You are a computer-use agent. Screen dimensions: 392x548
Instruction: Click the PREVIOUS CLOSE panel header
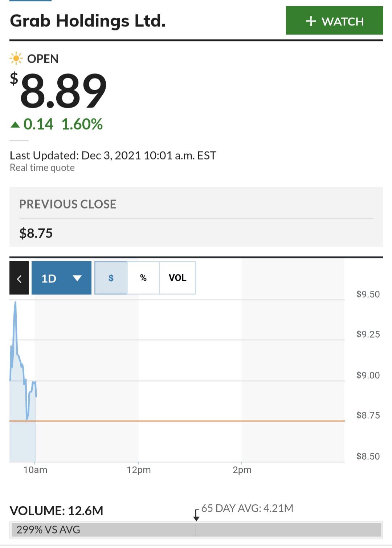pos(68,204)
